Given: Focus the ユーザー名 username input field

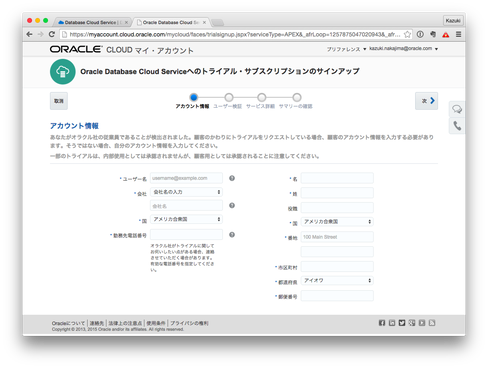Looking at the screenshot, I should click(x=186, y=178).
